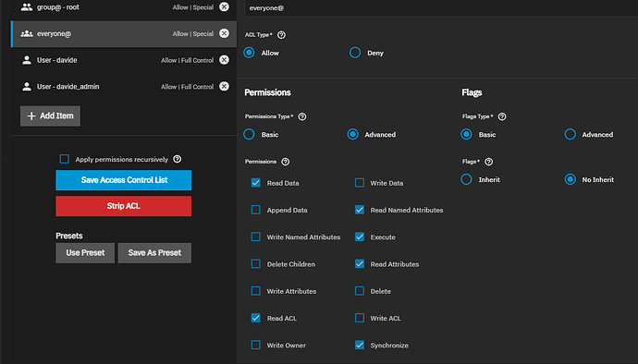Uncheck Synchronize permission
This screenshot has width=638, height=364.
360,345
